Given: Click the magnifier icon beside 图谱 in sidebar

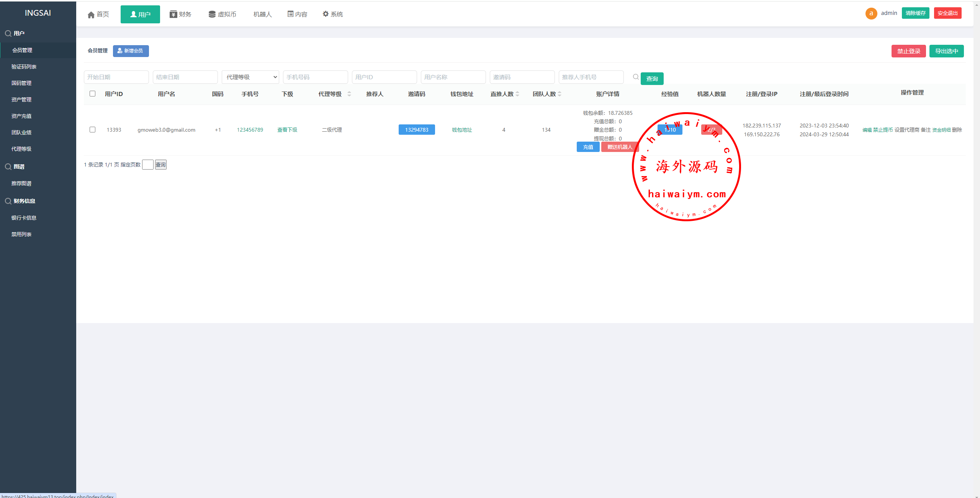Looking at the screenshot, I should tap(8, 167).
